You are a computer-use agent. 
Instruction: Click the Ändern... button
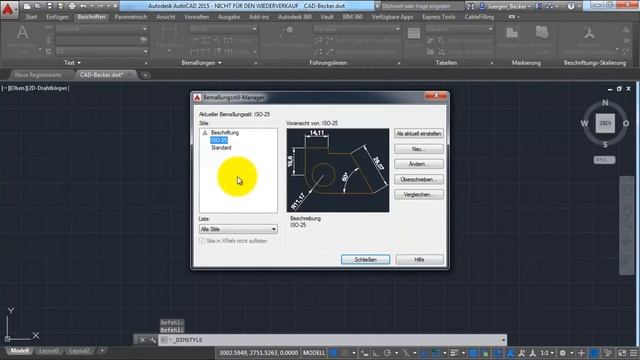(x=419, y=164)
